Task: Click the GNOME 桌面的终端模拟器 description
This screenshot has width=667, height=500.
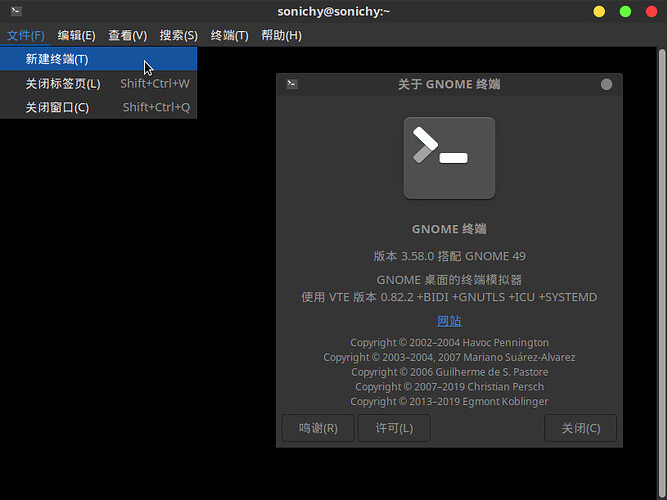Action: coord(449,280)
